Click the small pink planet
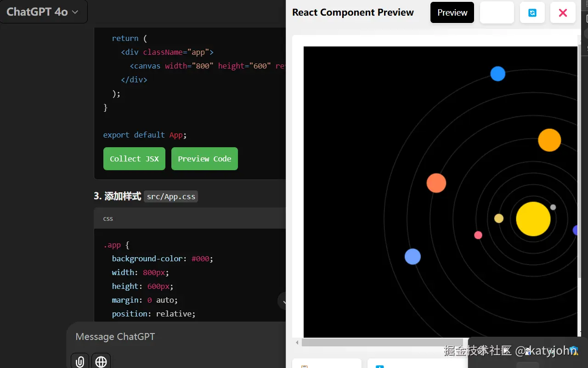This screenshot has width=588, height=368. pos(478,235)
